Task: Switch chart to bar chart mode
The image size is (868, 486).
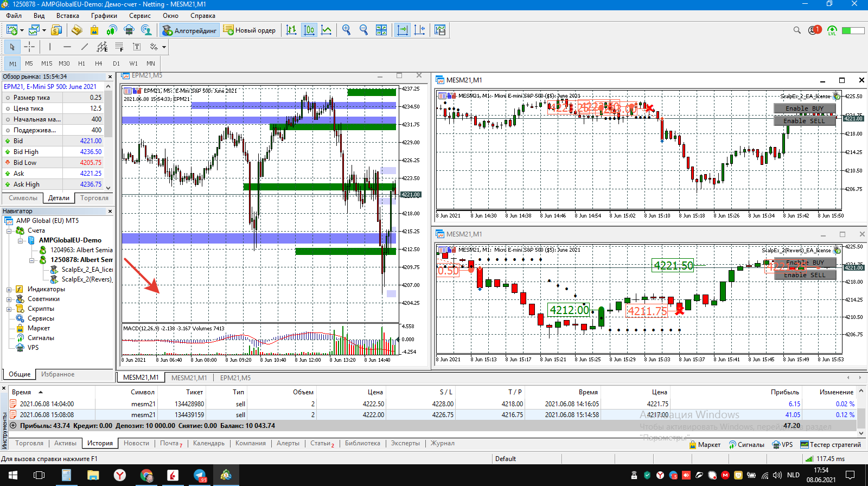Action: [x=292, y=30]
